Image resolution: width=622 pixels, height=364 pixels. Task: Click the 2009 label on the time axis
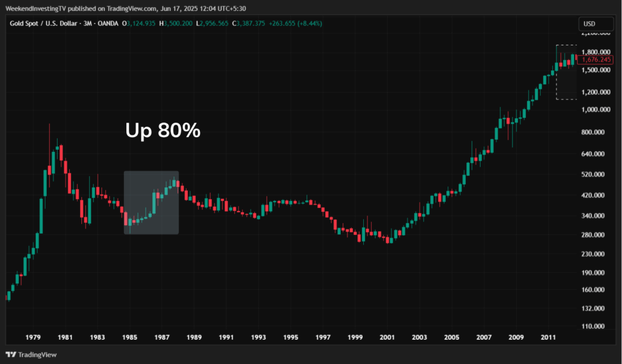pos(516,337)
